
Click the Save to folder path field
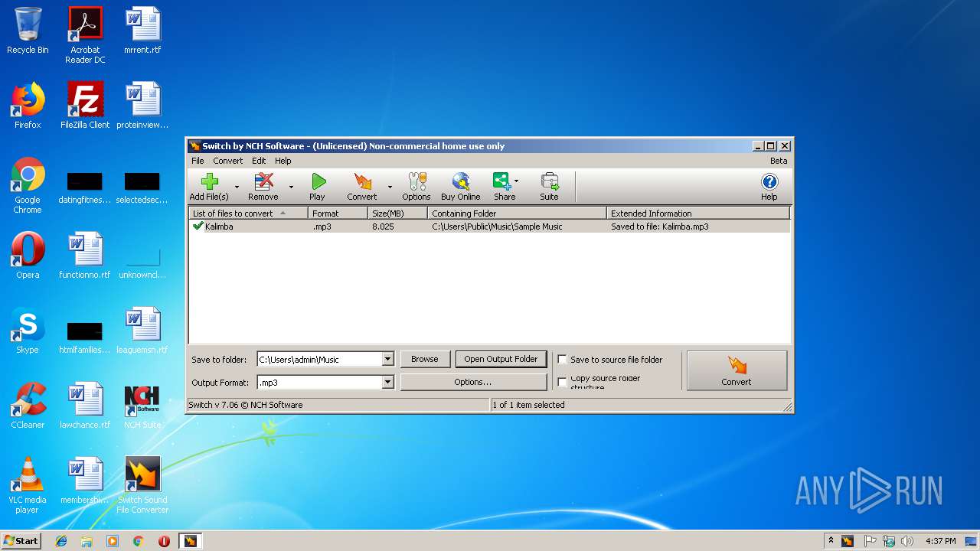[x=319, y=359]
